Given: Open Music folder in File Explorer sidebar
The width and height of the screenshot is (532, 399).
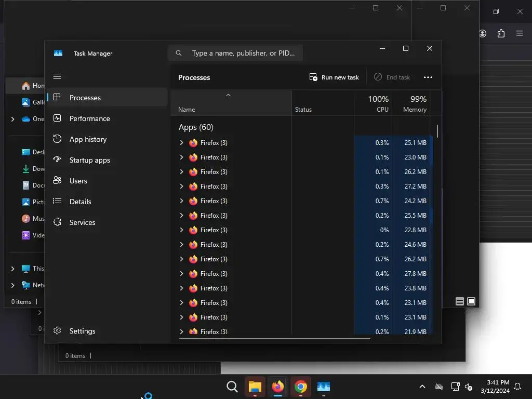Looking at the screenshot, I should 33,219.
